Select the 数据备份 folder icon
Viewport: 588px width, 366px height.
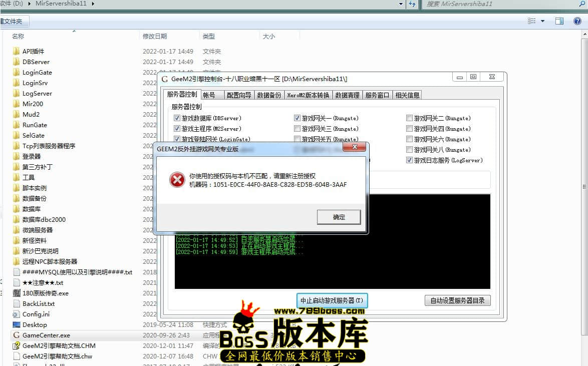coord(16,198)
